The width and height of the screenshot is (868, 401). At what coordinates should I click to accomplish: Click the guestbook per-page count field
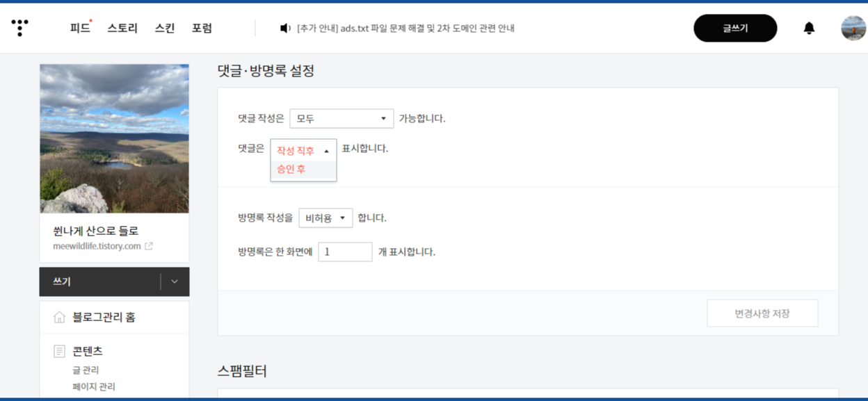tap(345, 252)
